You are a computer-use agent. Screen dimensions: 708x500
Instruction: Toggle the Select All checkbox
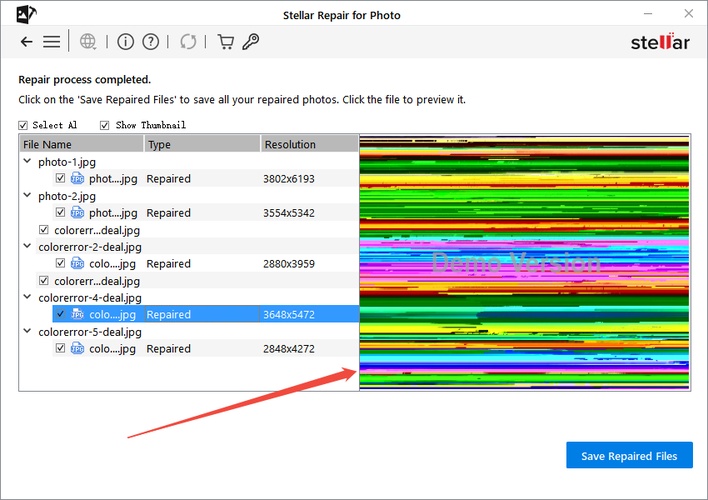tap(23, 125)
